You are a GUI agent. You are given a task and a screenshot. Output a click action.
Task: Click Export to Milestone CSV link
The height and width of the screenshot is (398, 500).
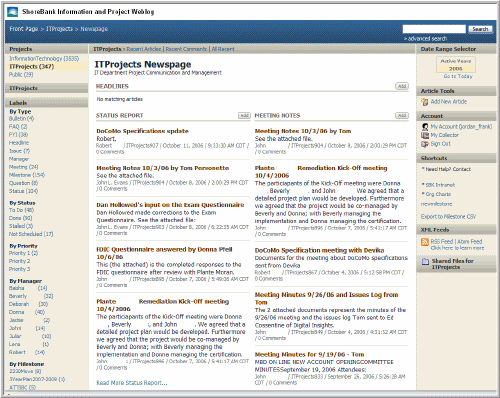coord(448,217)
